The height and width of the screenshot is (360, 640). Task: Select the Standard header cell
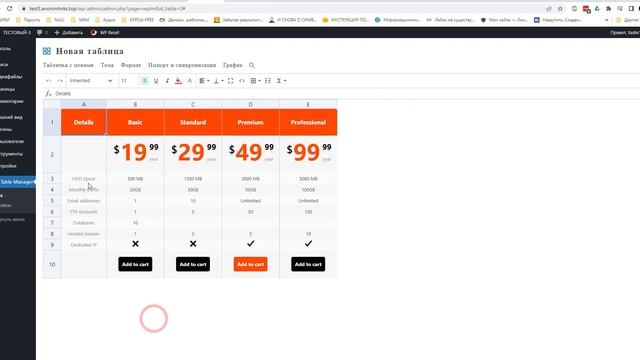[x=193, y=122]
